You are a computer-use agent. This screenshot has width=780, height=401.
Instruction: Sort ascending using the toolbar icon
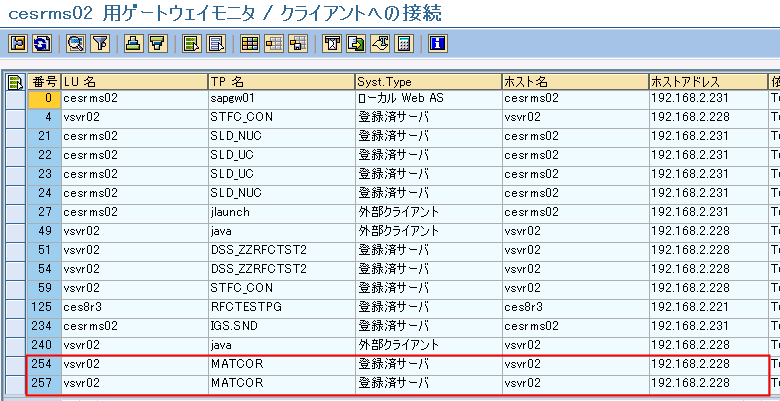pos(133,43)
